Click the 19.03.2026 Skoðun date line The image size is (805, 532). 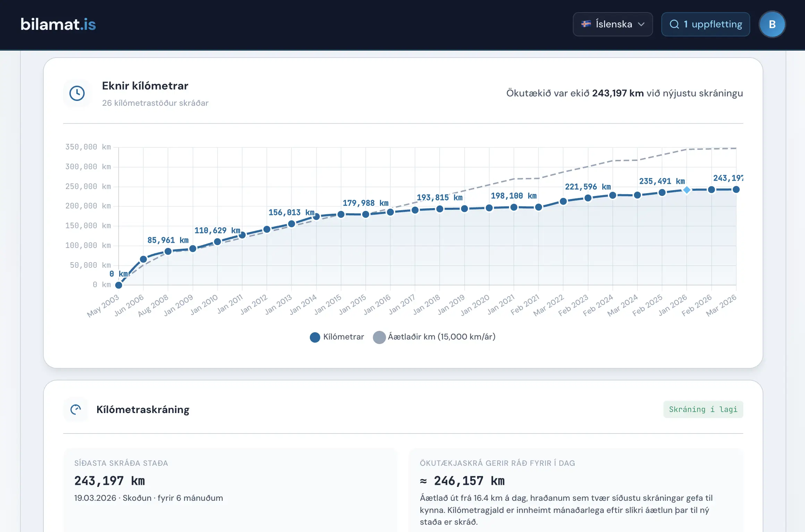click(x=149, y=498)
